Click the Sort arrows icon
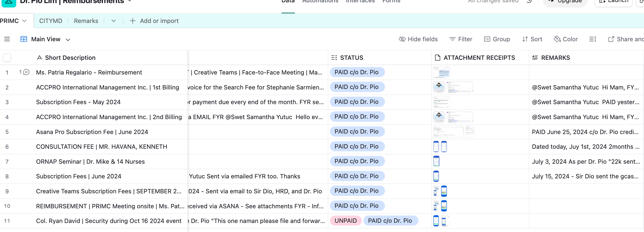Viewport: 644px width, 232px height. [525, 39]
